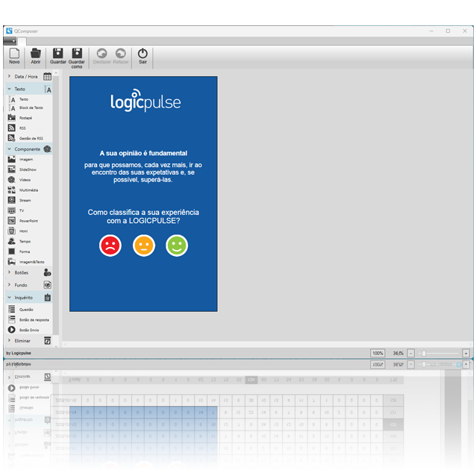Select the red sad face on canvas
Image resolution: width=476 pixels, height=476 pixels.
point(110,245)
